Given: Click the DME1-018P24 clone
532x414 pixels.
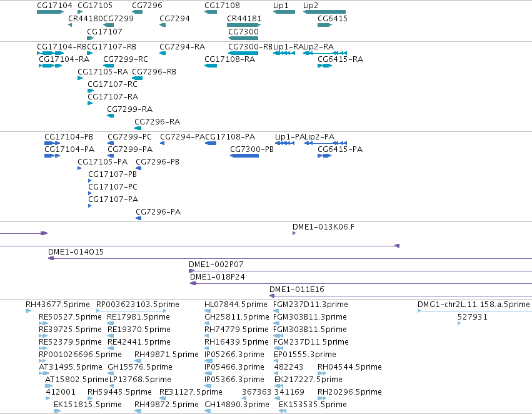Looking at the screenshot, I should (361, 283).
